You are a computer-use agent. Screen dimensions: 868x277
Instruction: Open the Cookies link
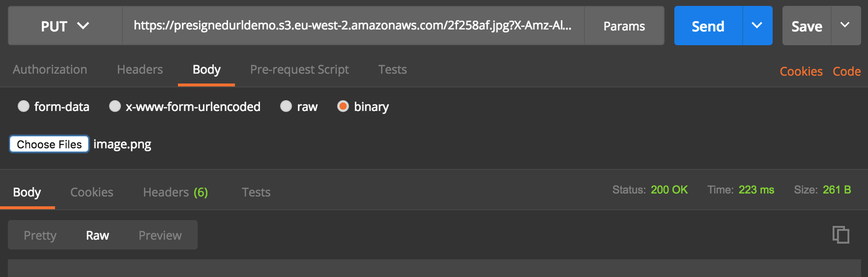[x=801, y=71]
